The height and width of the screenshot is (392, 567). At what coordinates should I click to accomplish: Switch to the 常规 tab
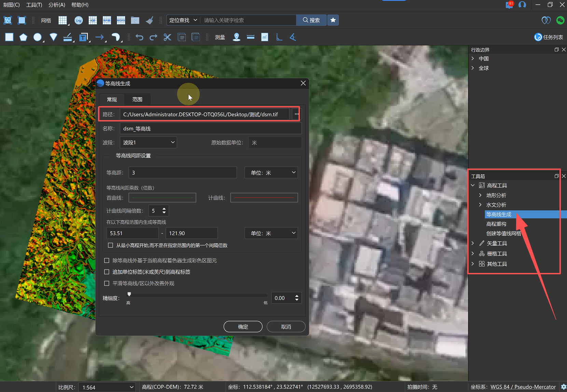tap(112, 99)
